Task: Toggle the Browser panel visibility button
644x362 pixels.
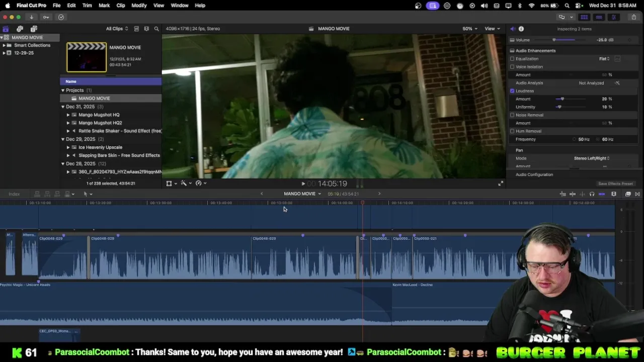Action: pyautogui.click(x=584, y=17)
